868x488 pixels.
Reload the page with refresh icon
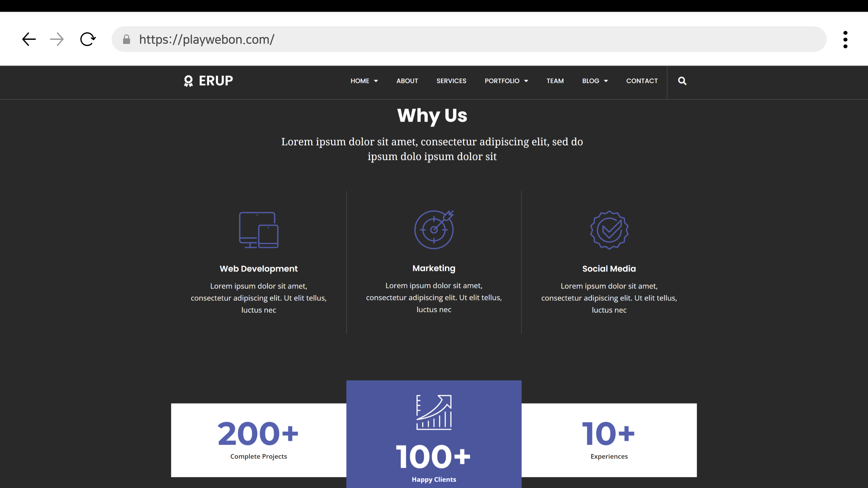[88, 39]
